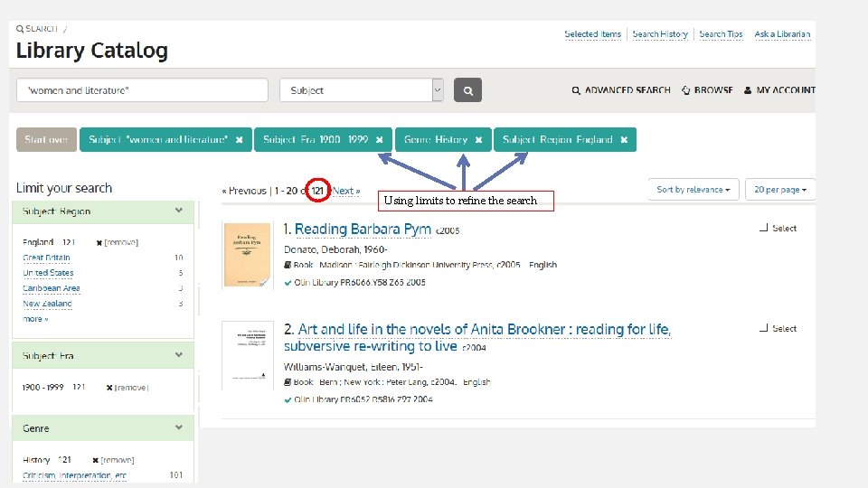Remove 1900-1999 era limit in sidebar
868x488 pixels.
pyautogui.click(x=127, y=388)
